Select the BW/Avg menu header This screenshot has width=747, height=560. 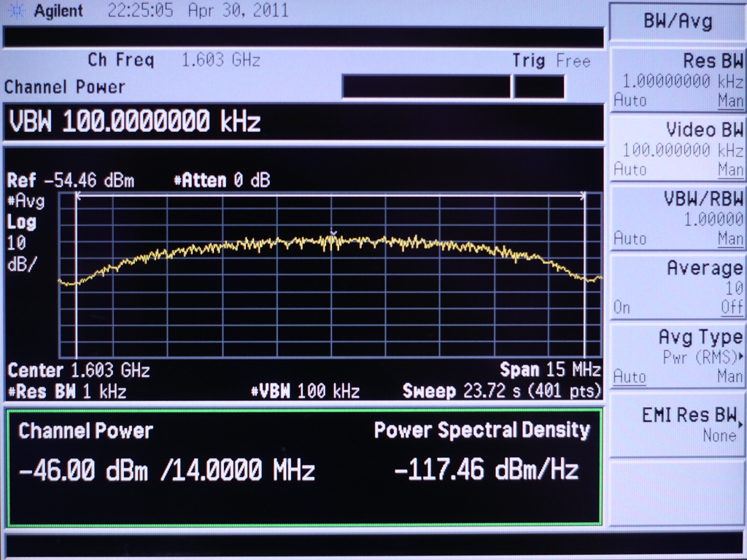[x=677, y=21]
